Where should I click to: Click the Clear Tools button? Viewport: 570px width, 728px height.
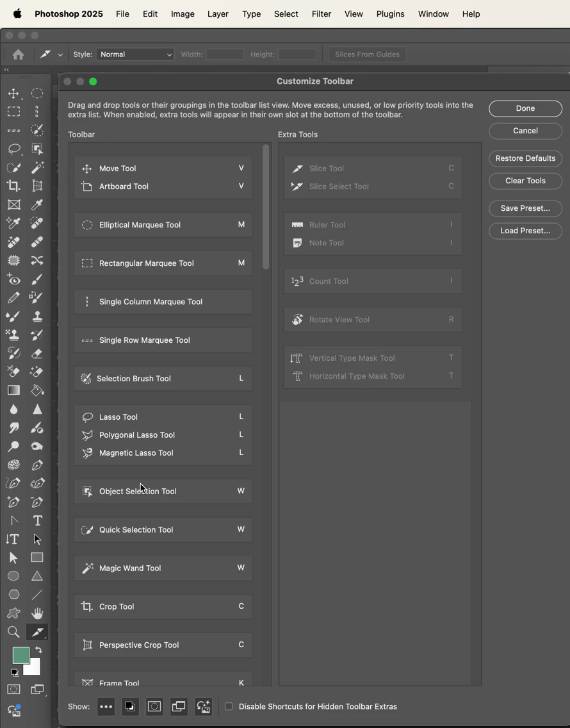[525, 181]
